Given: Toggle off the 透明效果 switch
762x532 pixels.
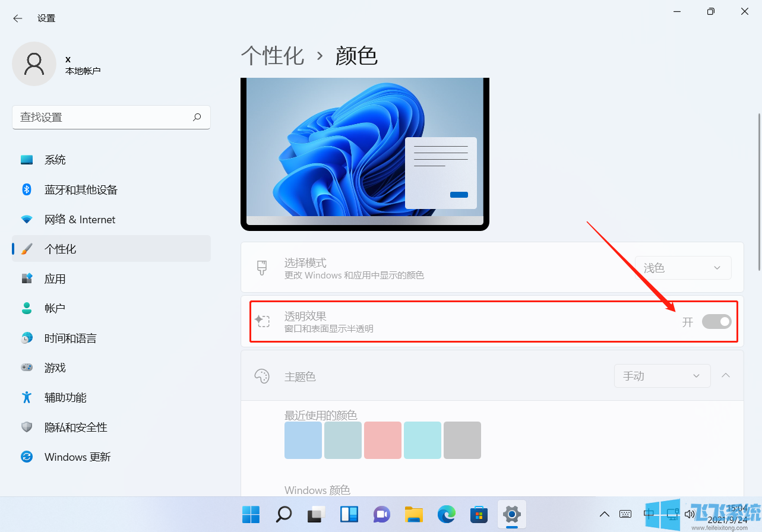Looking at the screenshot, I should coord(716,321).
